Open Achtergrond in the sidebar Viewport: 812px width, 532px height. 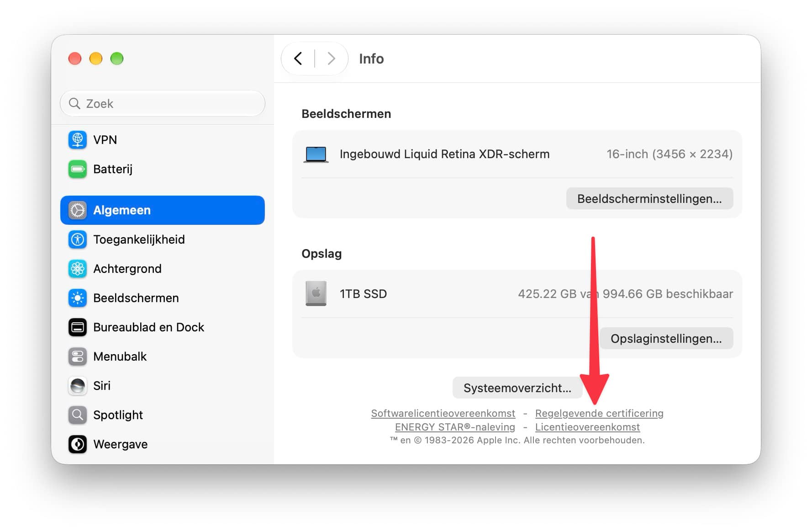tap(163, 269)
